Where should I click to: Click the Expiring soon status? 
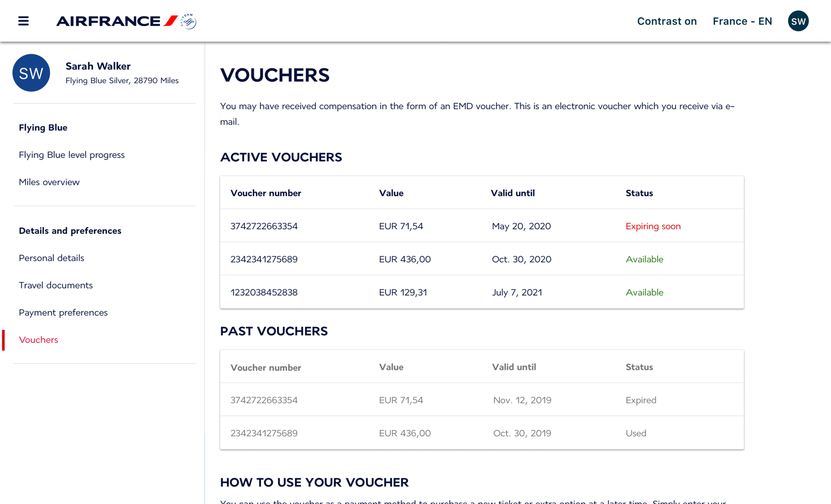653,226
